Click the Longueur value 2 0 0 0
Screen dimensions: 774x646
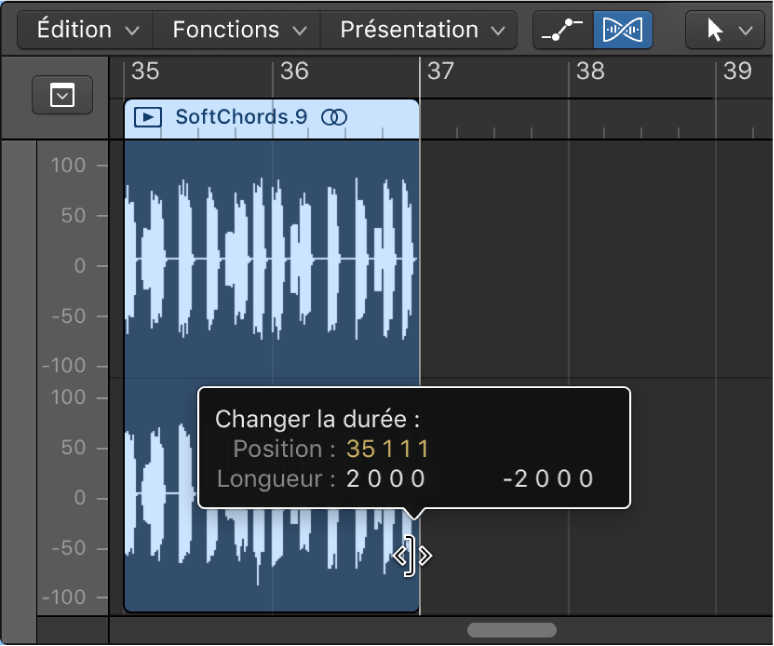coord(386,479)
